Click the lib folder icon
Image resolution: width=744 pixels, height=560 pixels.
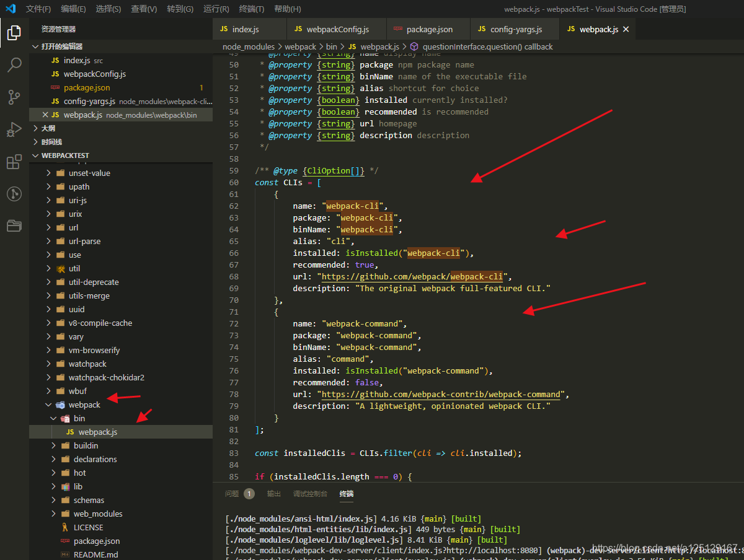[x=65, y=487]
